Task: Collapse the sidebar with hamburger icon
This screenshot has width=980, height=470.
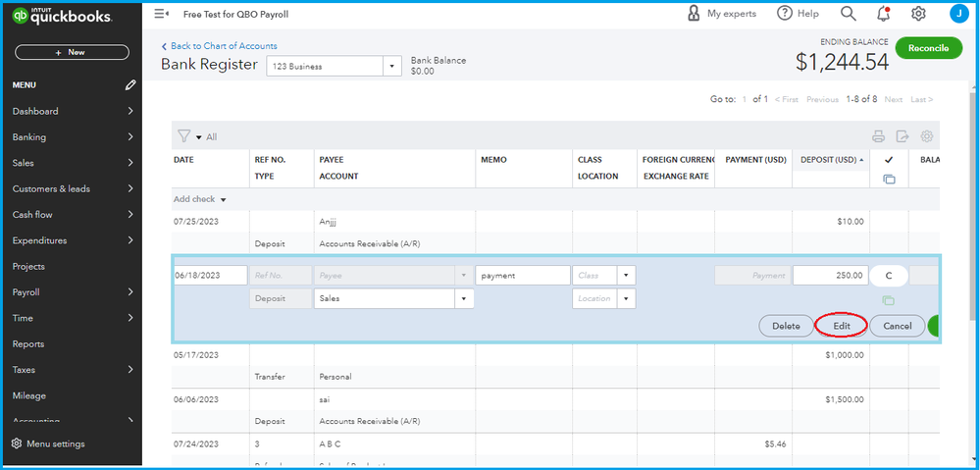Action: click(162, 15)
